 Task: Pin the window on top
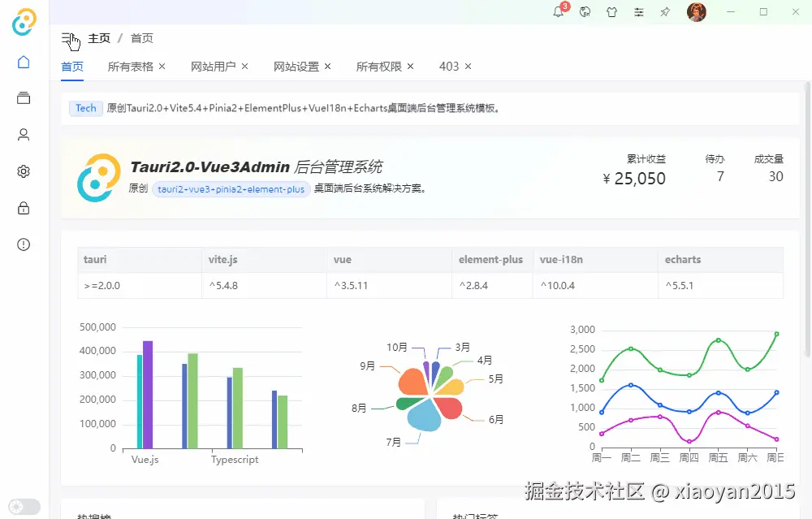click(x=666, y=12)
